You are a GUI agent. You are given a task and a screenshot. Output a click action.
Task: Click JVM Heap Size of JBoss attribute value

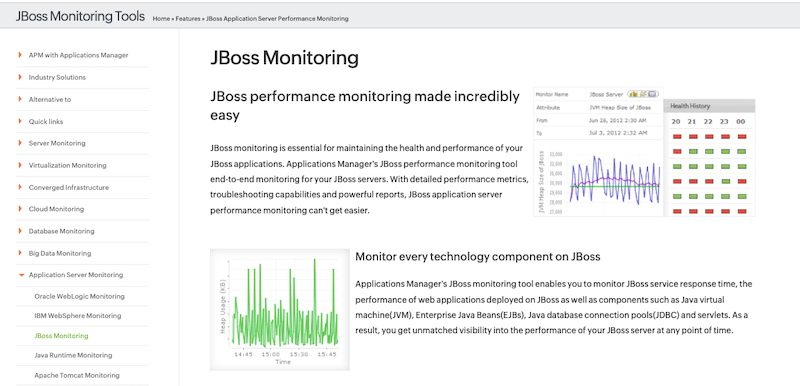point(619,108)
